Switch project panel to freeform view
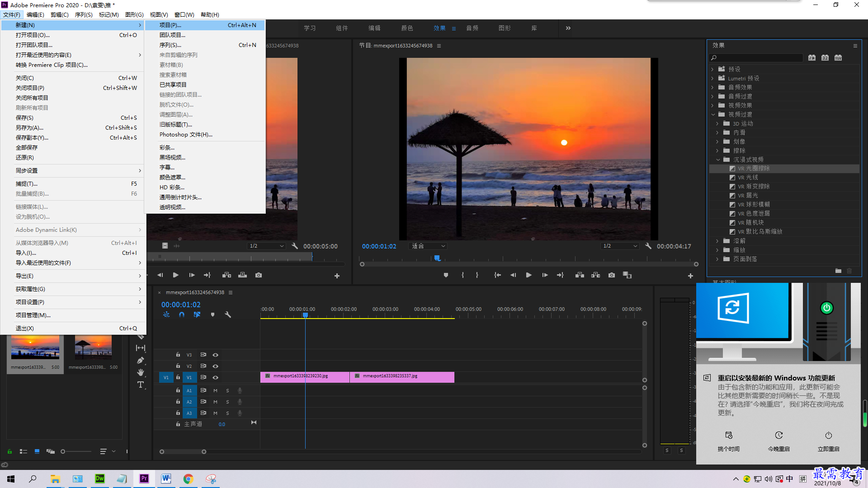The width and height of the screenshot is (868, 488). tap(51, 451)
